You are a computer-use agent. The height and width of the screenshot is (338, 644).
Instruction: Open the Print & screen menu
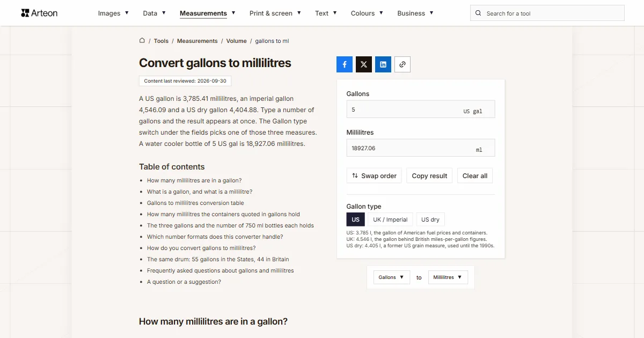pyautogui.click(x=275, y=13)
